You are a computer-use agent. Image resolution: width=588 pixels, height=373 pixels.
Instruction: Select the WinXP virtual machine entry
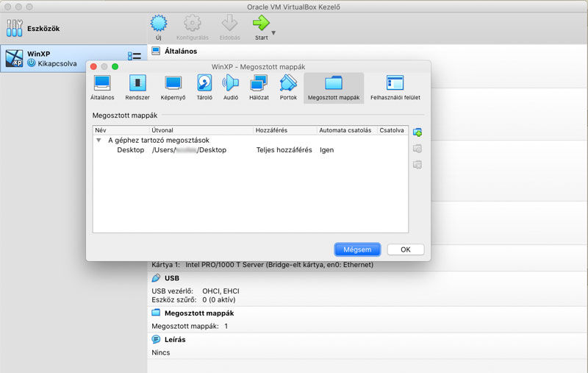click(73, 59)
